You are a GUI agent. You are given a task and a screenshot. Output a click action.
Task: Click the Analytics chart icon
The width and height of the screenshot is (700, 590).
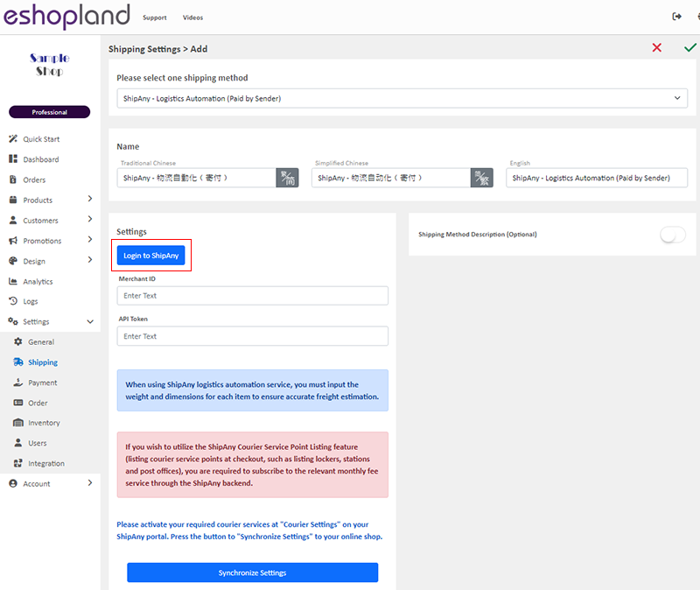pyautogui.click(x=13, y=281)
